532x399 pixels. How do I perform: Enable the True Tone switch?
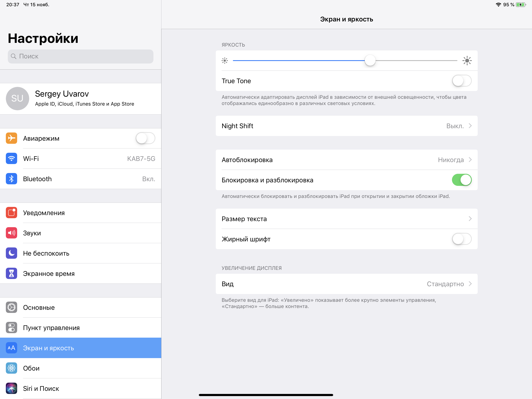461,81
